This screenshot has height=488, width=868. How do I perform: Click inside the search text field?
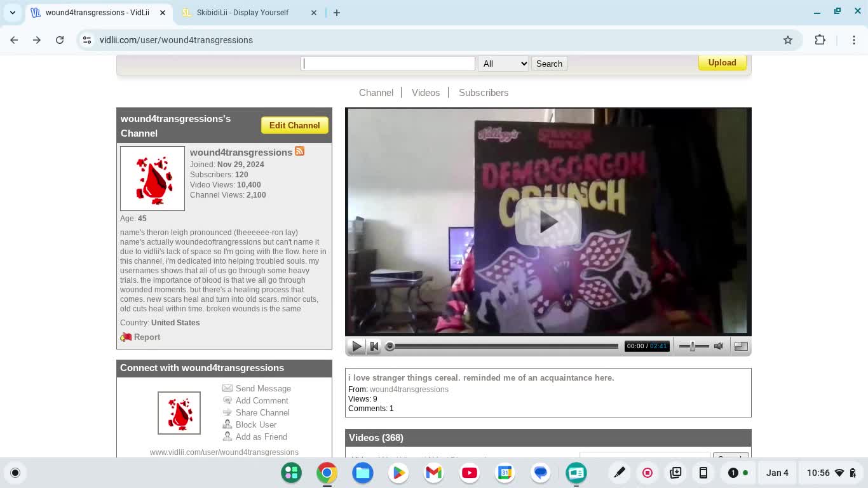coord(388,64)
